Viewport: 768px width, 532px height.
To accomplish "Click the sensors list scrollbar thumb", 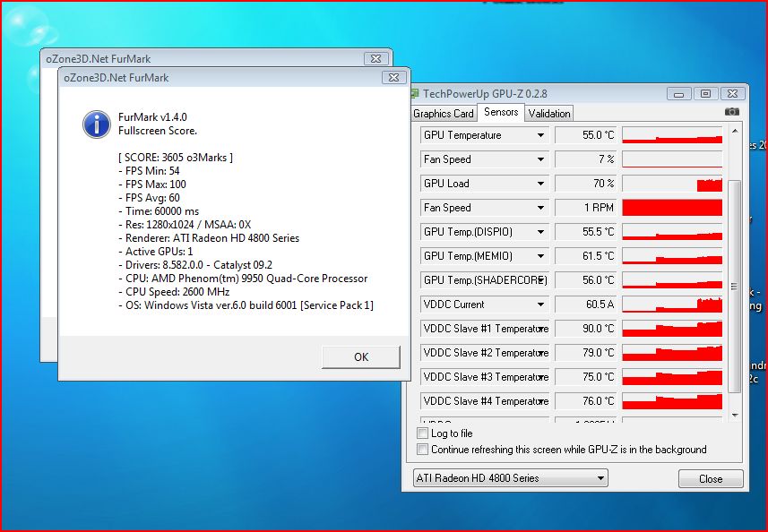I will [735, 287].
